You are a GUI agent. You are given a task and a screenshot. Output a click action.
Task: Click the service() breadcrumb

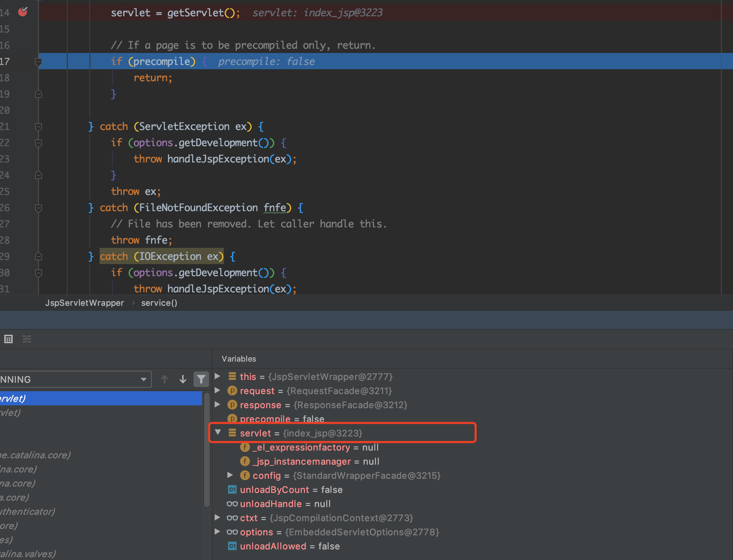point(159,303)
